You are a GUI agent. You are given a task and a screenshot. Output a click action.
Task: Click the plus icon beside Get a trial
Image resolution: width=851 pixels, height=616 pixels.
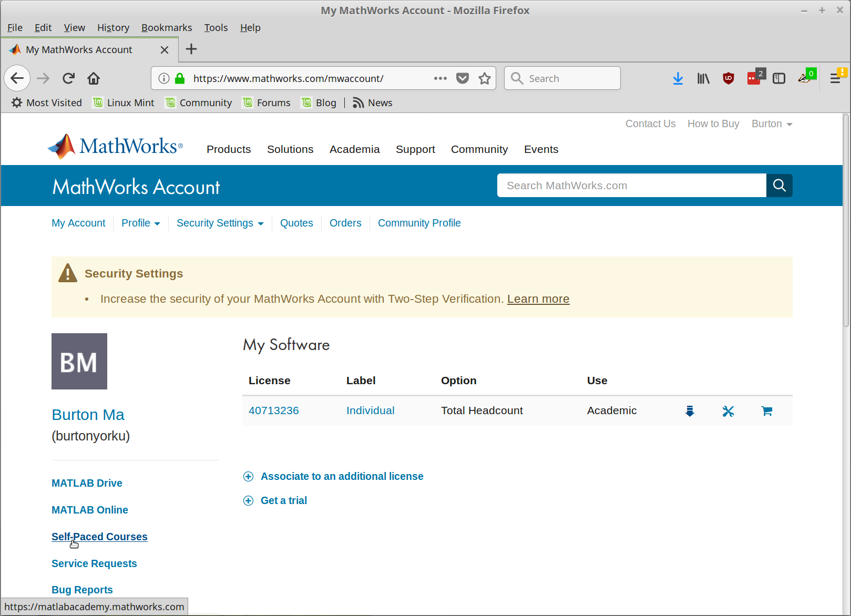pyautogui.click(x=248, y=501)
